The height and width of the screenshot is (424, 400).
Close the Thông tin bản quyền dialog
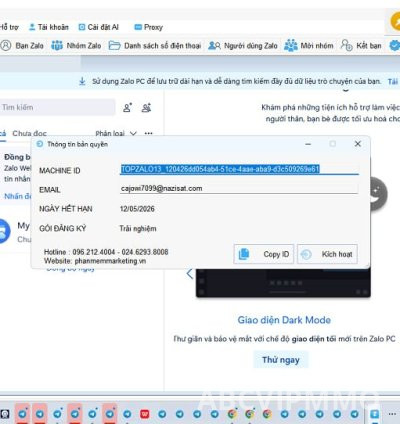tap(358, 144)
